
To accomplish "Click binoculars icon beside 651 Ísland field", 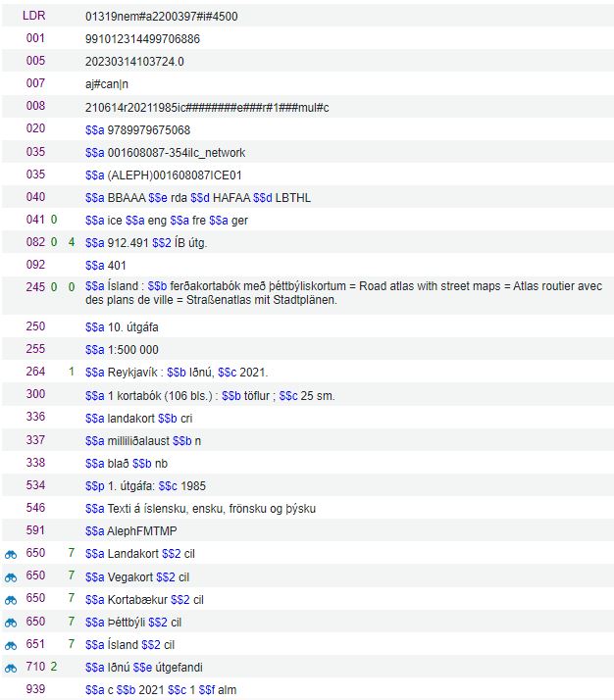I will [x=11, y=645].
